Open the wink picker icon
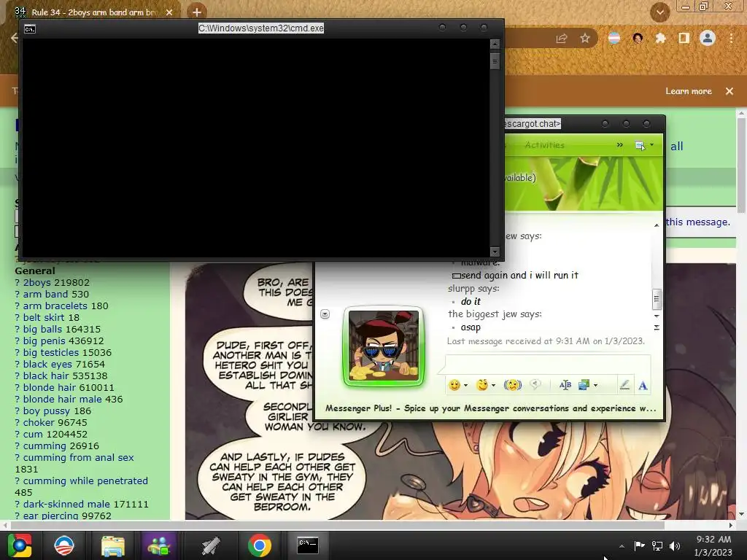 click(x=482, y=385)
